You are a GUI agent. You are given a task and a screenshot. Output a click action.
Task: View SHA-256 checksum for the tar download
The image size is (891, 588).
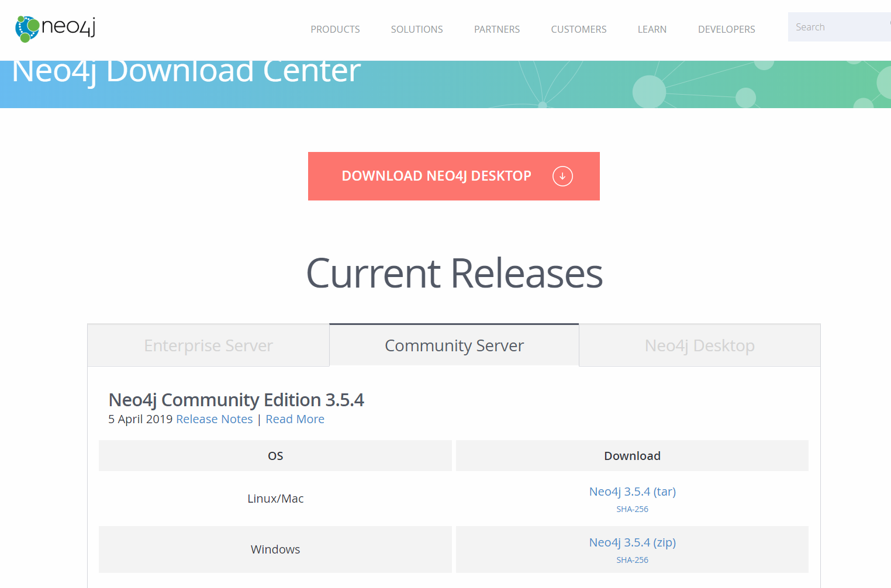[632, 509]
